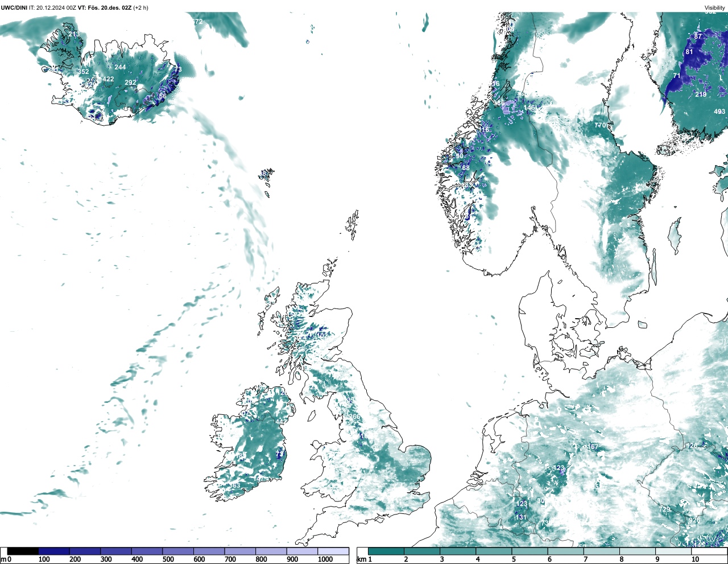Click the 700–800 m legend swatch

pyautogui.click(x=240, y=551)
